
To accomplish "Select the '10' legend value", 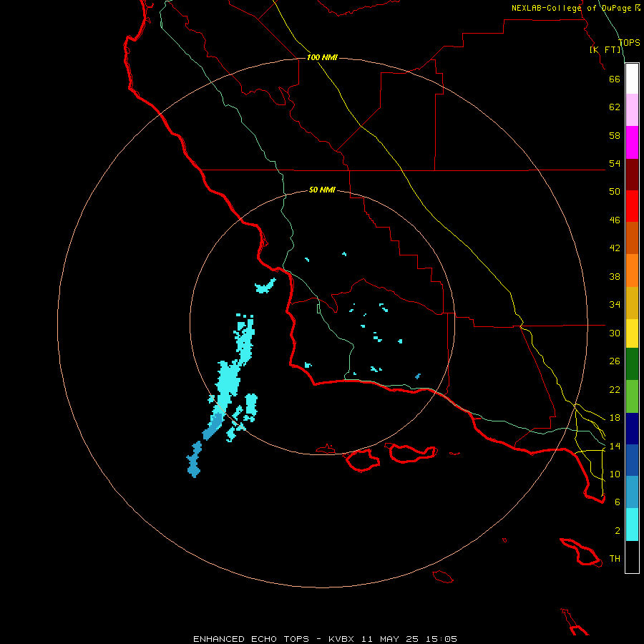I will tap(615, 474).
